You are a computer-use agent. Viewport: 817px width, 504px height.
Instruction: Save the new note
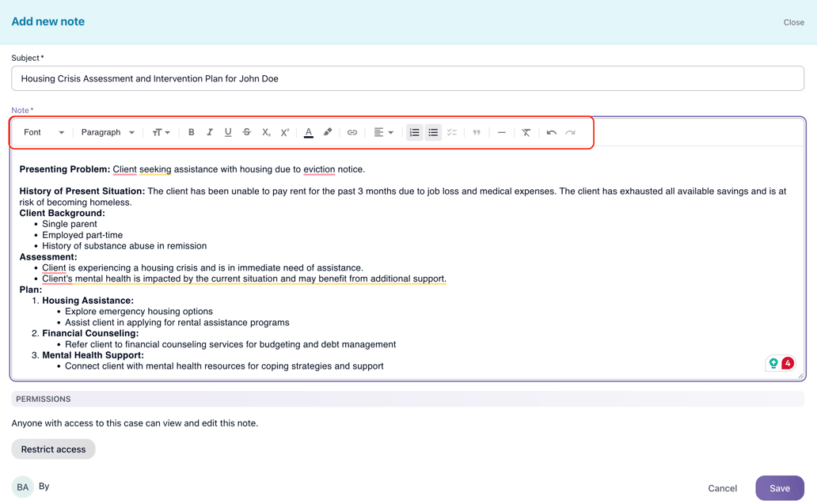click(780, 488)
